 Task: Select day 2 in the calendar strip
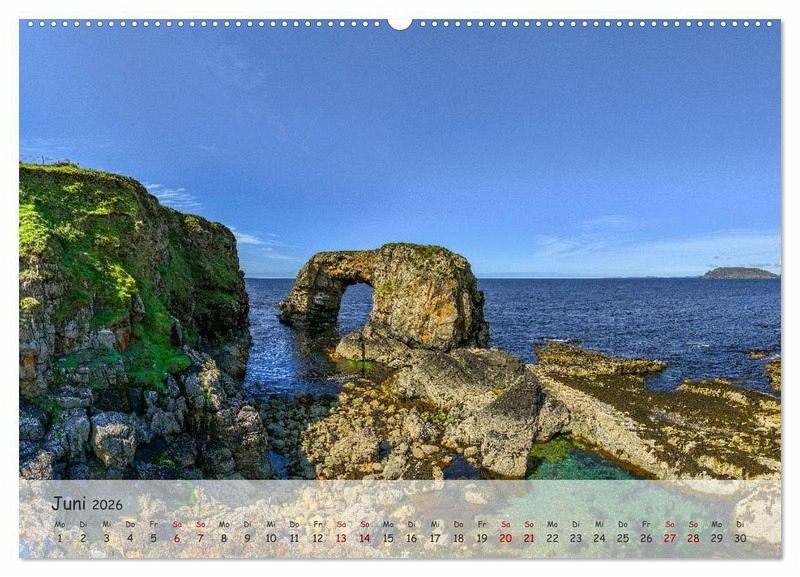point(83,538)
